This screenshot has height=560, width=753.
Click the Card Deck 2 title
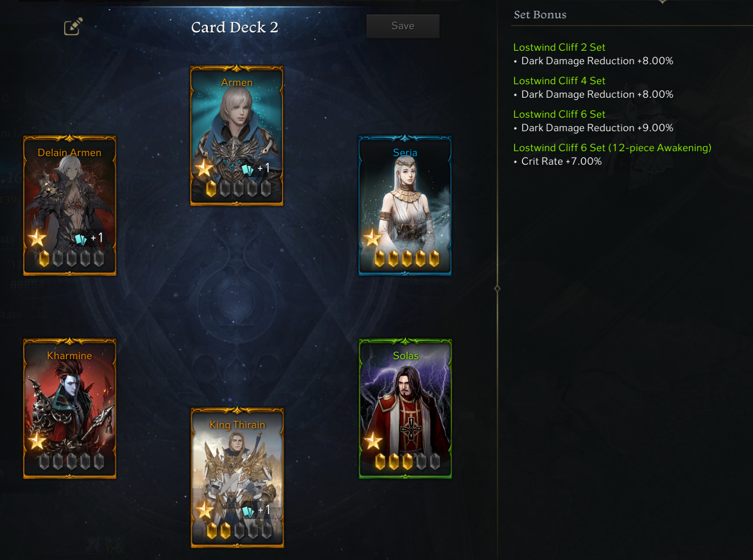(x=235, y=28)
